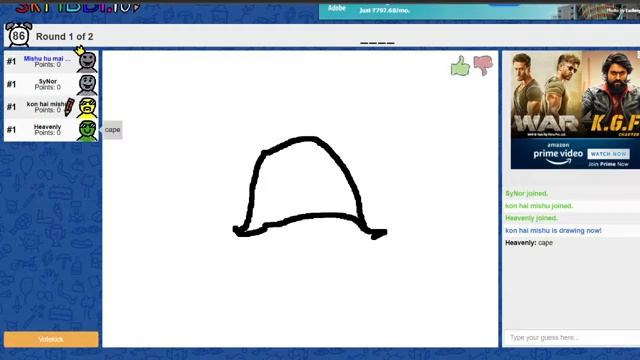Select player name 'Heavenly' in list
This screenshot has height=360, width=640.
[x=47, y=127]
